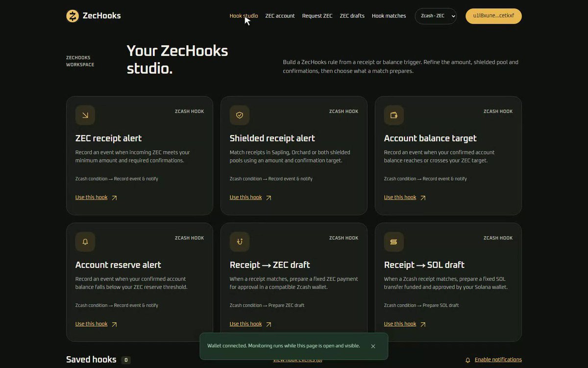This screenshot has height=368, width=588.
Task: Use the Account balance target hook
Action: click(405, 197)
